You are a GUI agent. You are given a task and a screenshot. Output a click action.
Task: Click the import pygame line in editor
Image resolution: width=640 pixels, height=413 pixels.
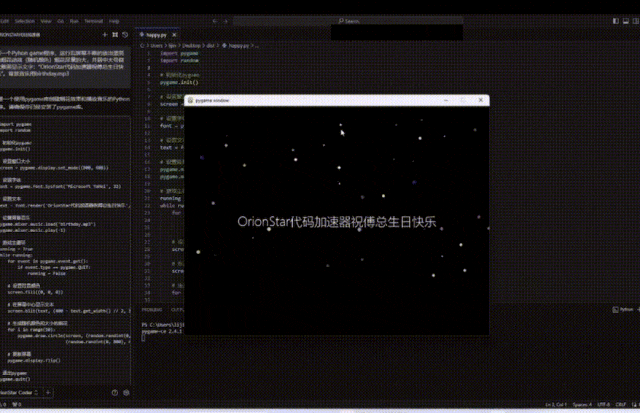pos(179,53)
